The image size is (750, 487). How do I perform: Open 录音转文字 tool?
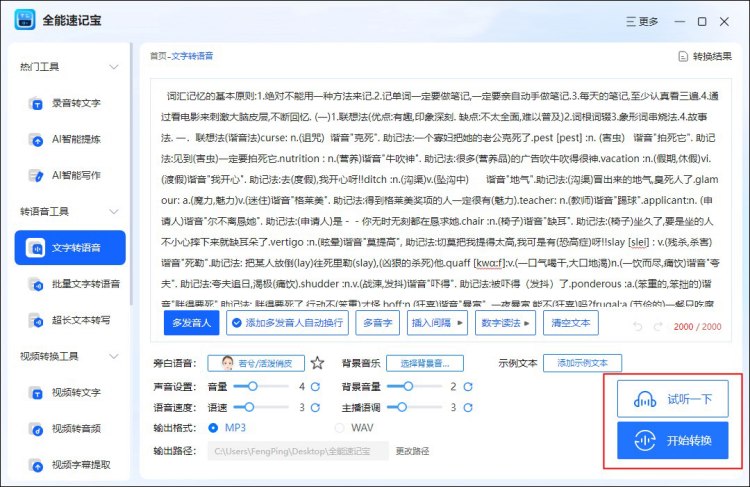(x=70, y=103)
